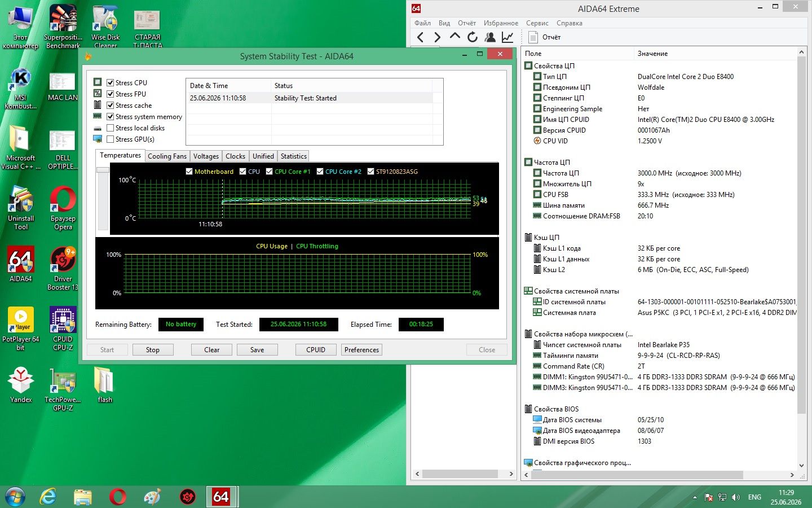Open TechPowerUp GPU-Z desktop shortcut

click(63, 389)
